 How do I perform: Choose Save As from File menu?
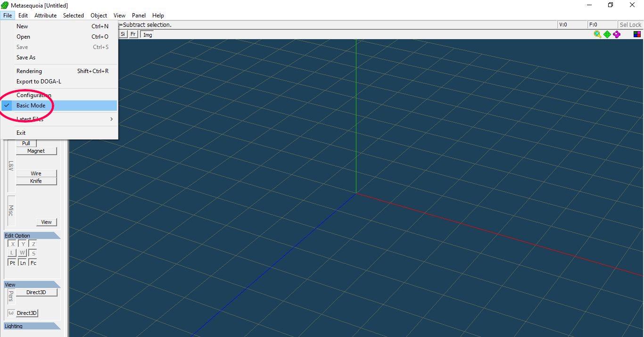coord(26,58)
